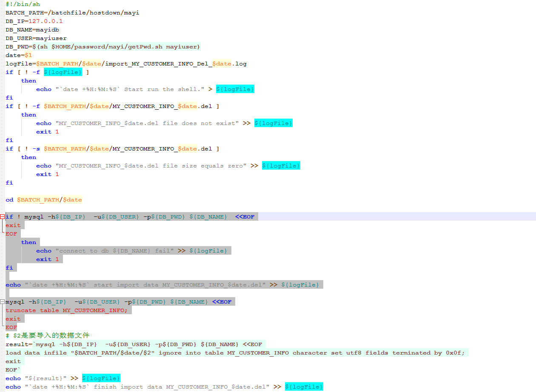Click the '<<EOF' marker on the 'if ! mysql' line
Viewport: 536px width, 392px height.
click(x=245, y=217)
